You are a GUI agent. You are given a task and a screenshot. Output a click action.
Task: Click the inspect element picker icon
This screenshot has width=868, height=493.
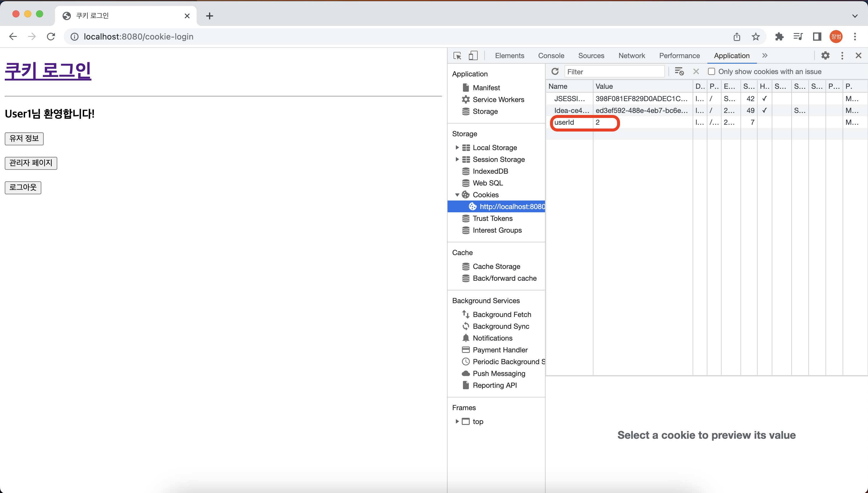click(457, 55)
